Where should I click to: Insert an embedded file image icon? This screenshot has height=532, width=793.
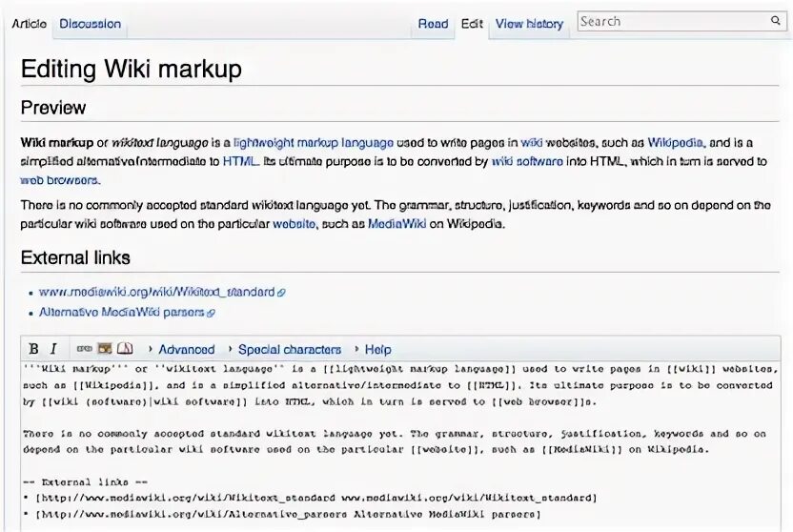click(105, 348)
